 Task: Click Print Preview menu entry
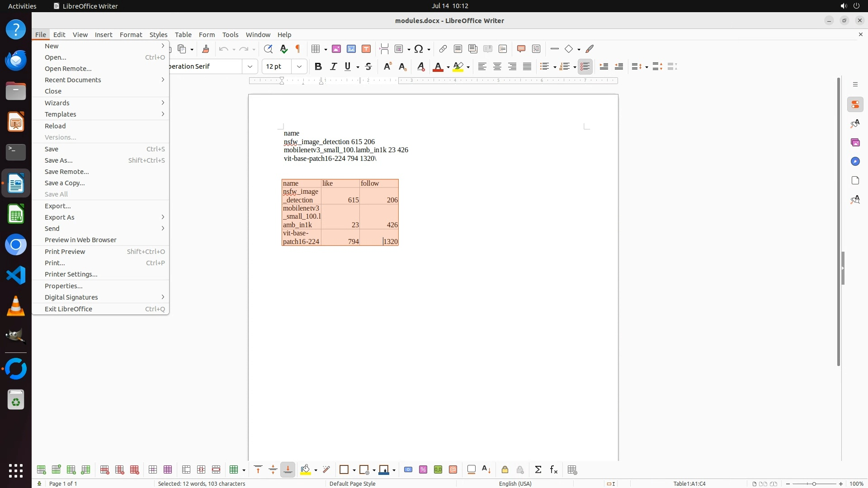(x=65, y=252)
